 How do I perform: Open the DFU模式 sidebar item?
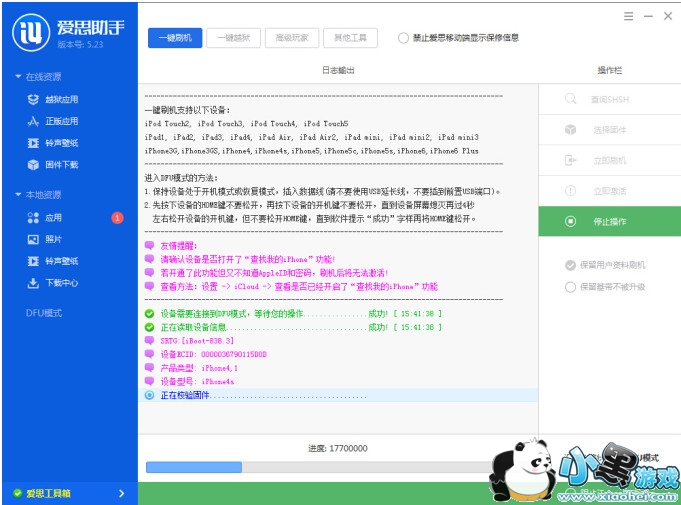pos(44,313)
